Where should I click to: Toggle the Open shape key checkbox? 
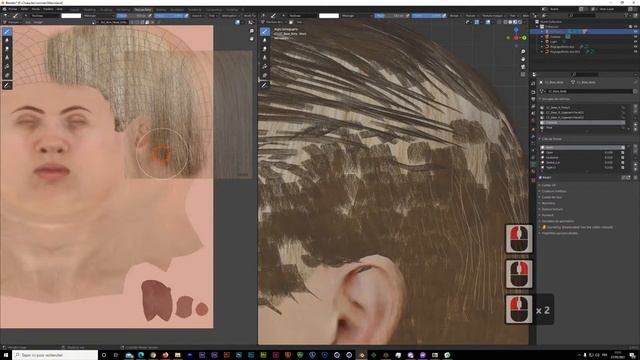coord(622,152)
